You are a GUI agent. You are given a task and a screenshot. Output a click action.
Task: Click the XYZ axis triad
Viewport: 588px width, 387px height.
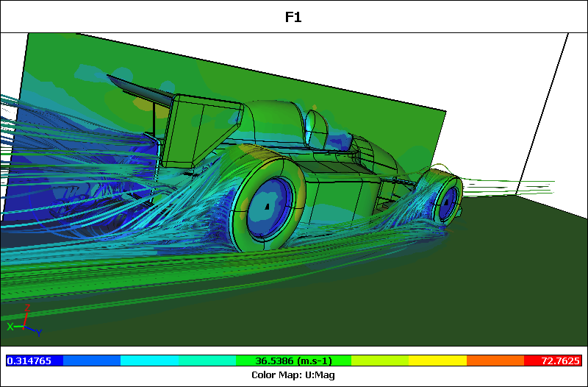click(24, 321)
